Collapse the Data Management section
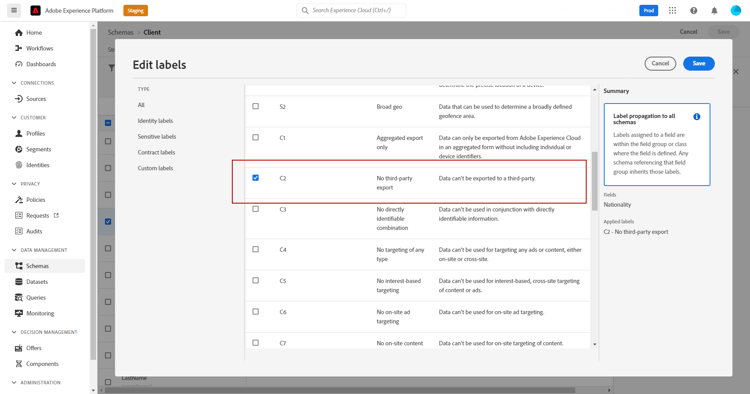 (x=14, y=250)
